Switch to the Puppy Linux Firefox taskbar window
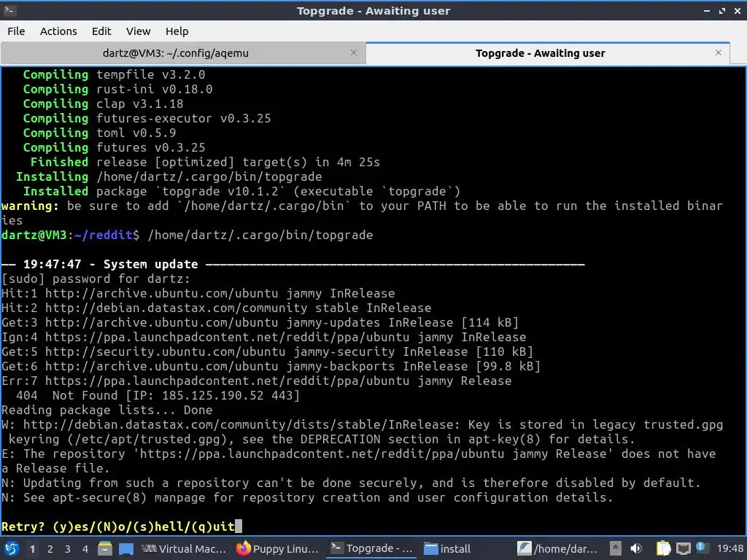The height and width of the screenshot is (560, 747). click(x=278, y=549)
